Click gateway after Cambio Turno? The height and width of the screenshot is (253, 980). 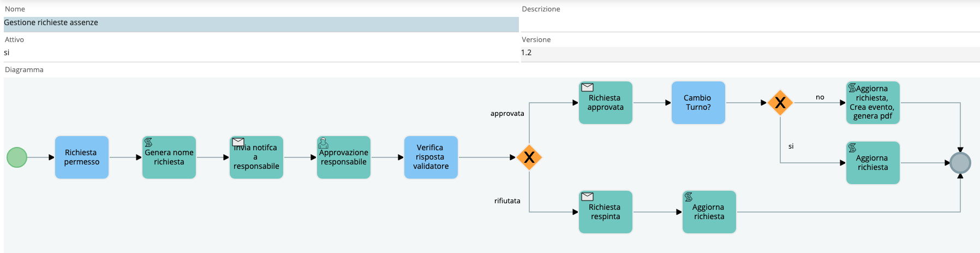[x=780, y=103]
